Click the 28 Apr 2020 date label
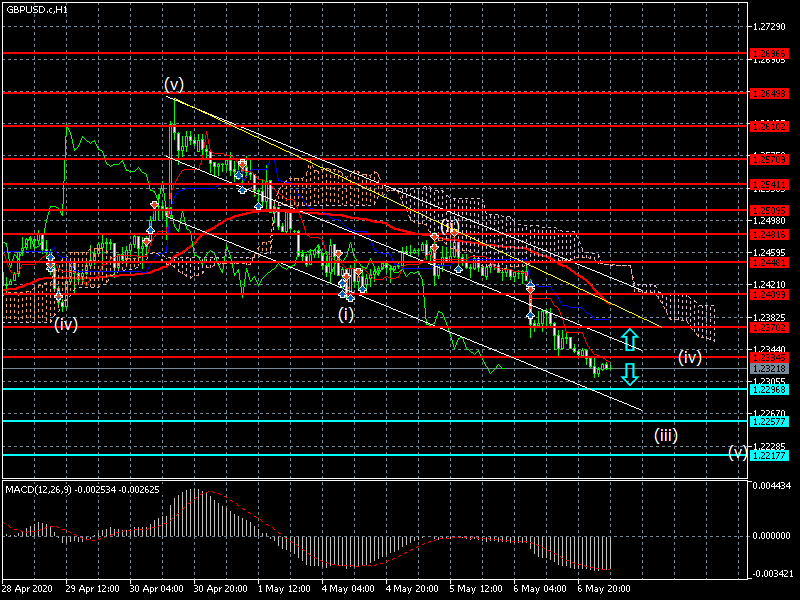 pyautogui.click(x=27, y=589)
